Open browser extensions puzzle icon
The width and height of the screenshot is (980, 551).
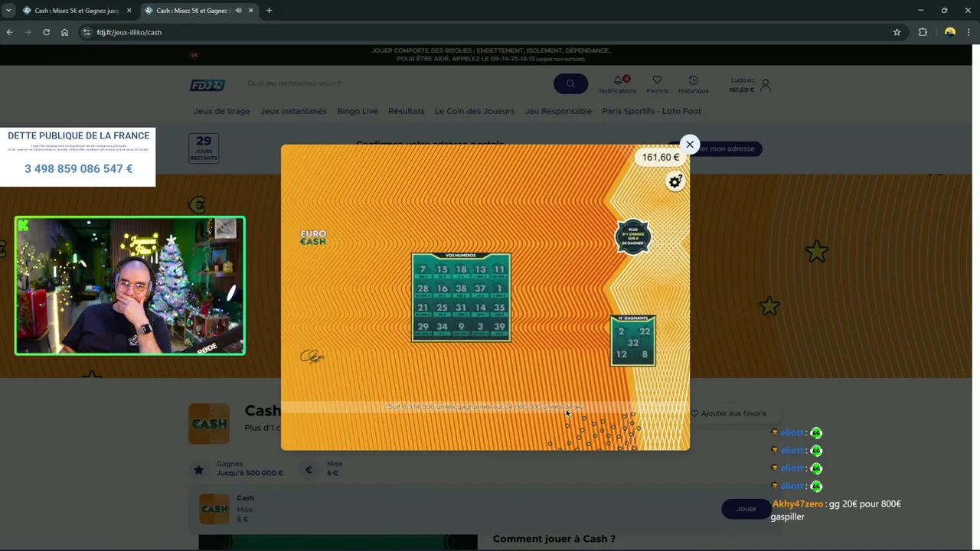(923, 32)
